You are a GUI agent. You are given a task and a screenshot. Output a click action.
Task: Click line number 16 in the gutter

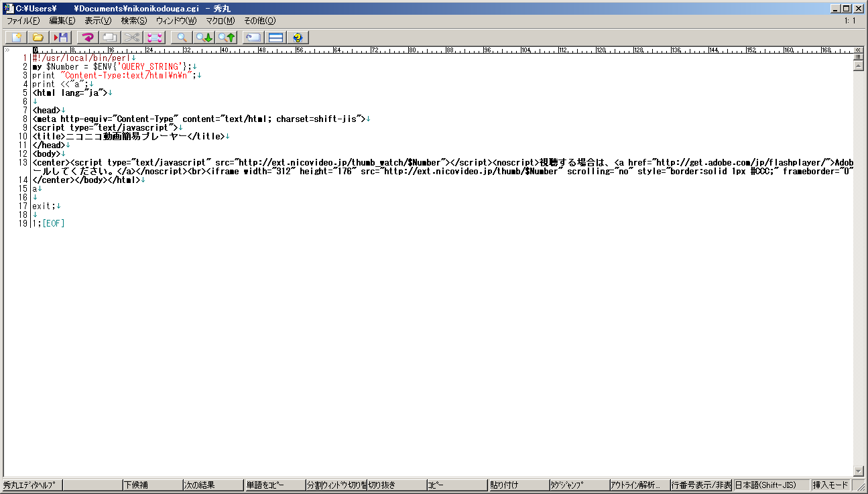point(23,198)
